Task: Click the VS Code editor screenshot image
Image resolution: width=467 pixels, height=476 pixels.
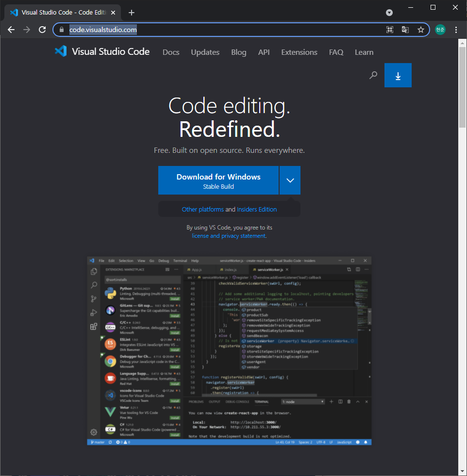Action: [229, 351]
